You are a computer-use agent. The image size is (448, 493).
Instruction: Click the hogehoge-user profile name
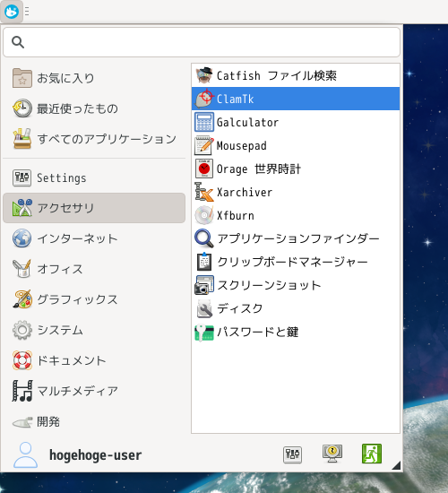[96, 455]
